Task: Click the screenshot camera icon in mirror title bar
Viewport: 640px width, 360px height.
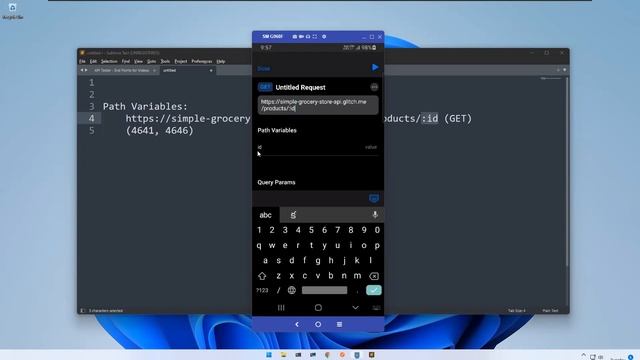Action: point(294,37)
